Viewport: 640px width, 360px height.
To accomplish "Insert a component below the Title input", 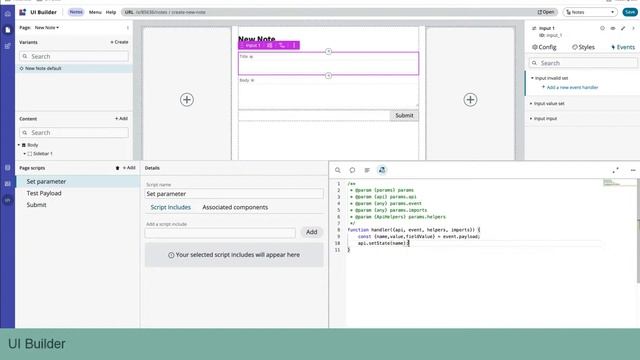I will coord(329,76).
